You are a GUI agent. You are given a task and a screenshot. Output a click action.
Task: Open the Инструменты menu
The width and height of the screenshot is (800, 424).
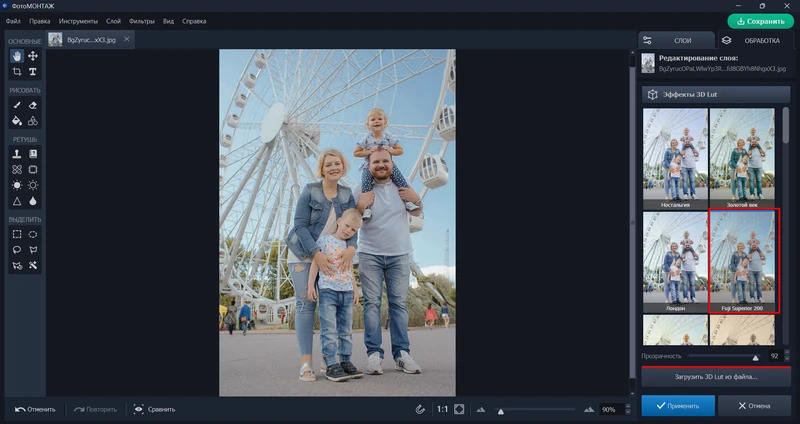pos(78,21)
